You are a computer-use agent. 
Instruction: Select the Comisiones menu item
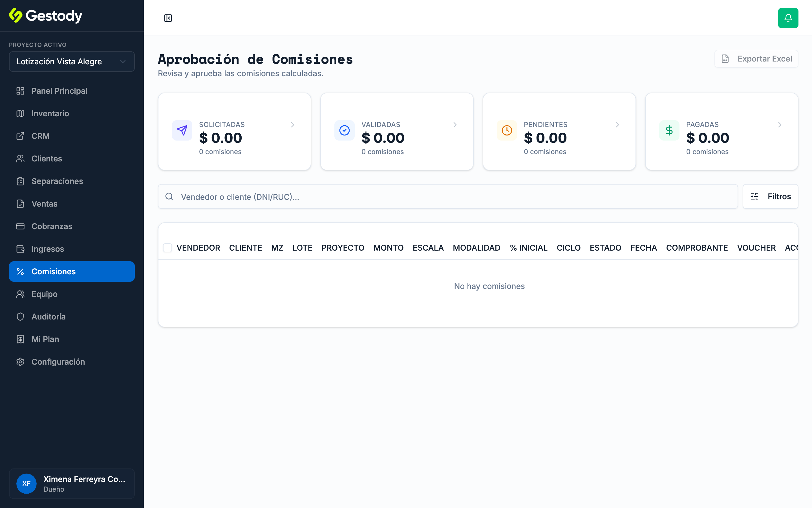click(72, 271)
